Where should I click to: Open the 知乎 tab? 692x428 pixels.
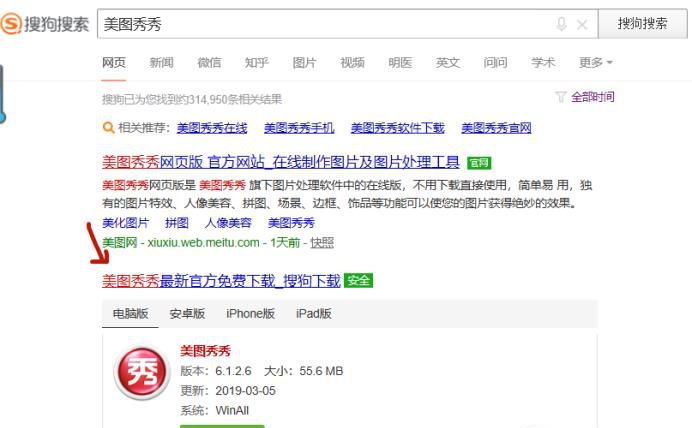257,63
